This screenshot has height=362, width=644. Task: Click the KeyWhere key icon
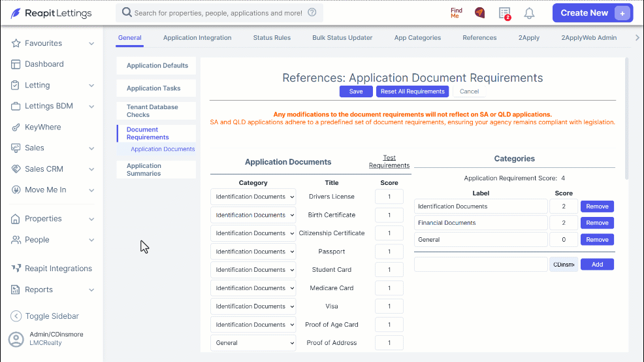click(16, 127)
